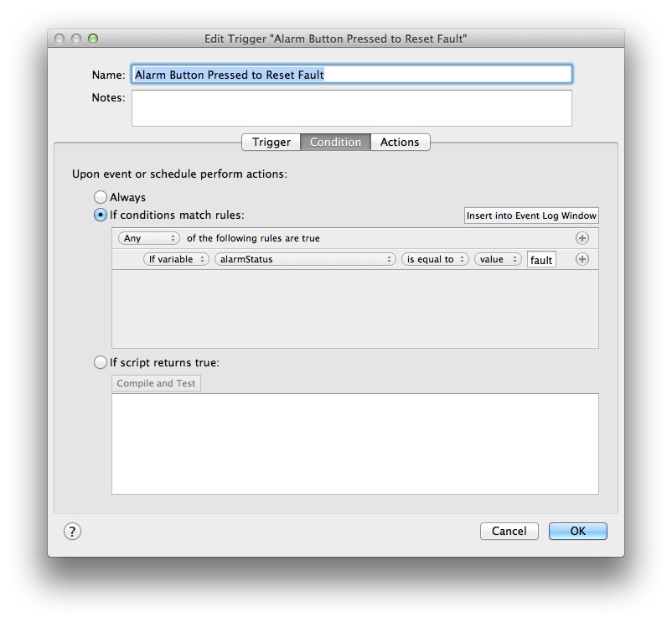Add condition via plus icon in alarmStatus row
Viewport: 672px width, 623px height.
tap(582, 259)
